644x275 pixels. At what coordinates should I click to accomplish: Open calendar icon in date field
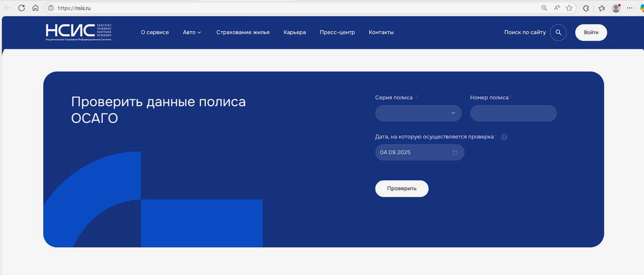455,153
